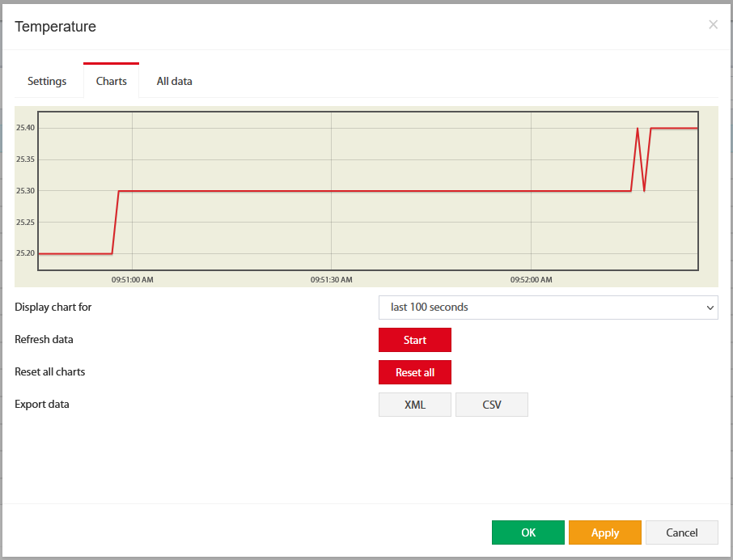Click the temperature chart plot area

tap(368, 191)
